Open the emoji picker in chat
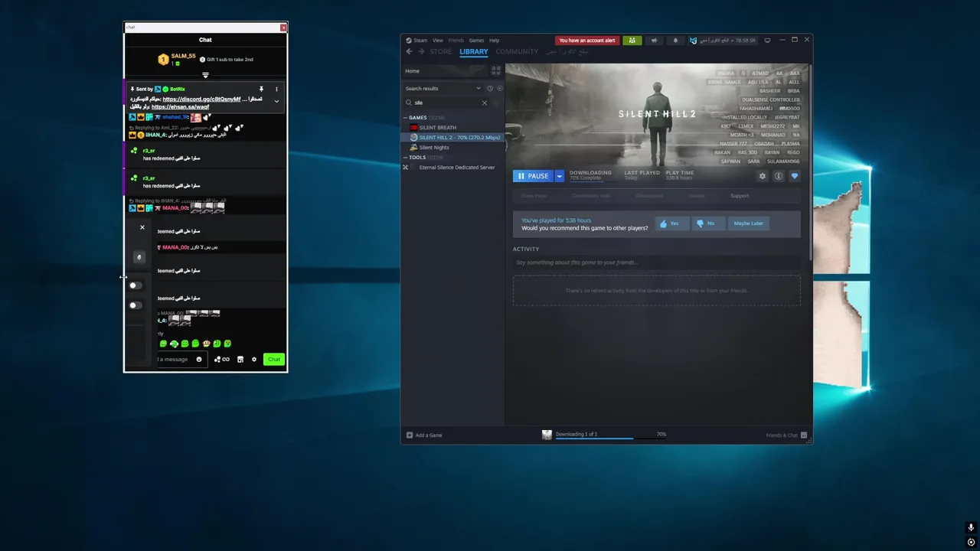Screen dimensions: 980x551 click(x=199, y=360)
